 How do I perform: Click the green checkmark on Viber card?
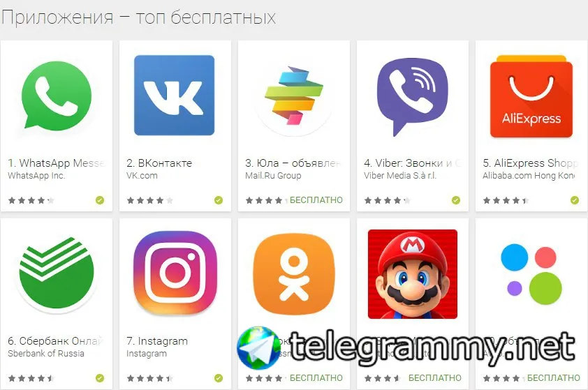click(455, 200)
